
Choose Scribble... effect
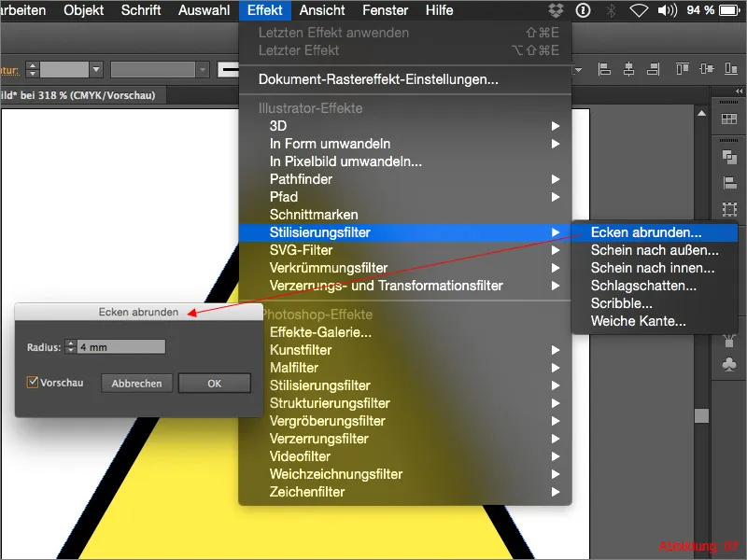point(655,302)
